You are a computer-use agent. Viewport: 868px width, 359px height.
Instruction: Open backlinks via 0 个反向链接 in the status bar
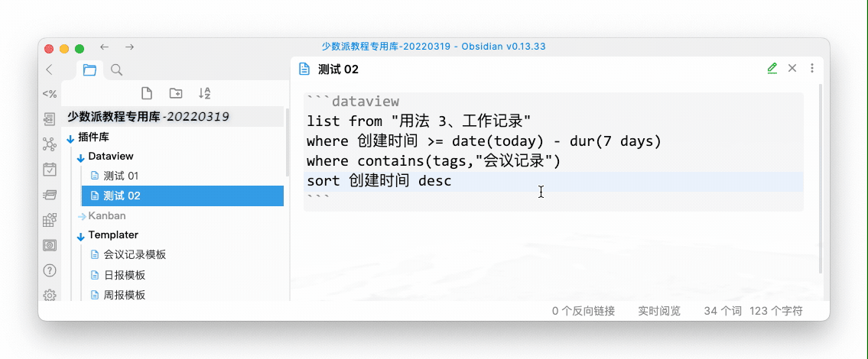[x=584, y=311]
